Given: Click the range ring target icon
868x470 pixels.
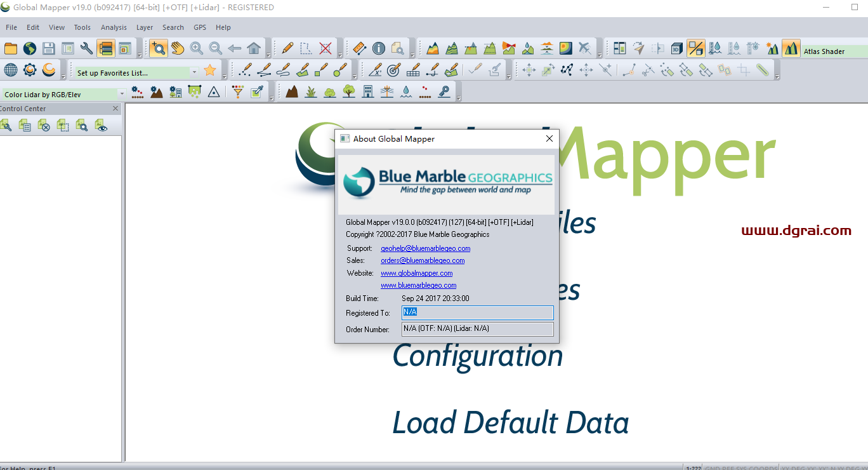Looking at the screenshot, I should coord(394,70).
